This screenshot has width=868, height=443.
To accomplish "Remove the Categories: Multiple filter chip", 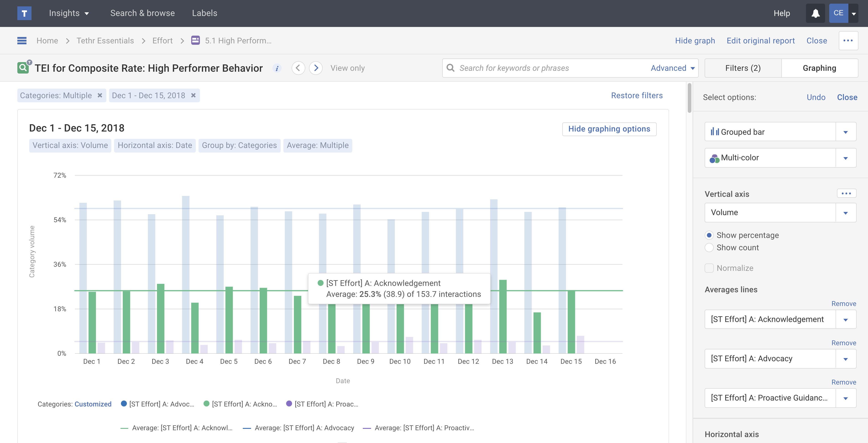I will [x=100, y=95].
